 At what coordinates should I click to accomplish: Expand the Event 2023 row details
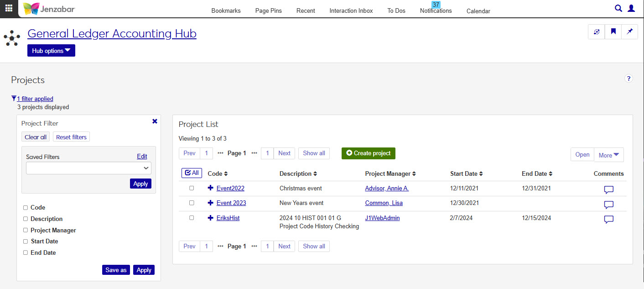(x=210, y=203)
